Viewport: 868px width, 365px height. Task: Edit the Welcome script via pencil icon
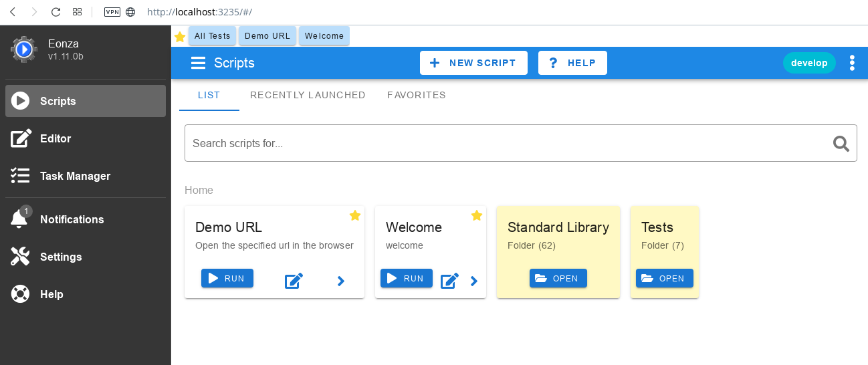[x=449, y=281]
